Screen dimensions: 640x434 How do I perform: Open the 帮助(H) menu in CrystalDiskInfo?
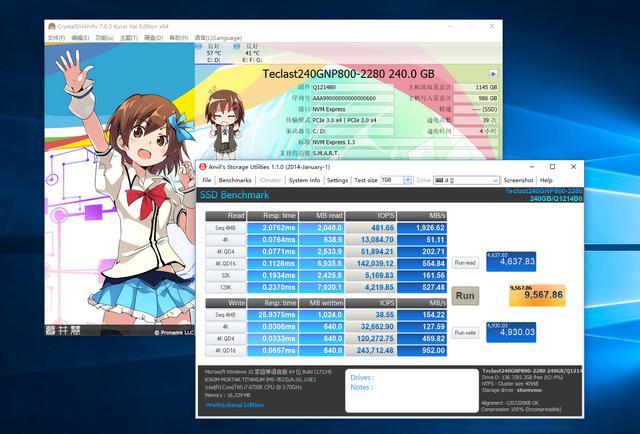tap(178, 38)
